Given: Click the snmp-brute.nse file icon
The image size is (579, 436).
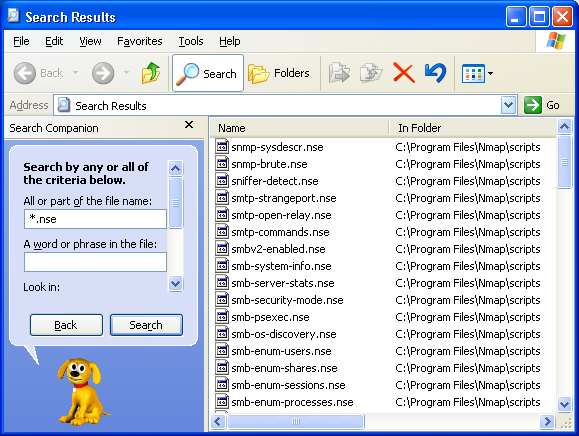Looking at the screenshot, I should click(222, 164).
